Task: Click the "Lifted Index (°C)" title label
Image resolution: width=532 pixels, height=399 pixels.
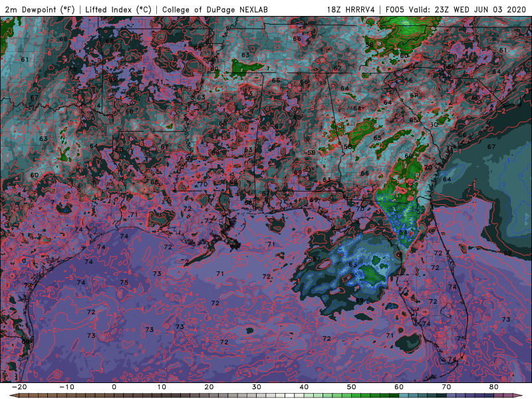Action: tap(118, 9)
